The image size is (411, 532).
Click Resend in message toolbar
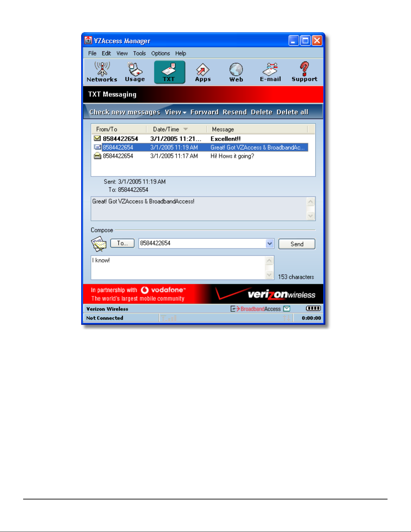(235, 112)
